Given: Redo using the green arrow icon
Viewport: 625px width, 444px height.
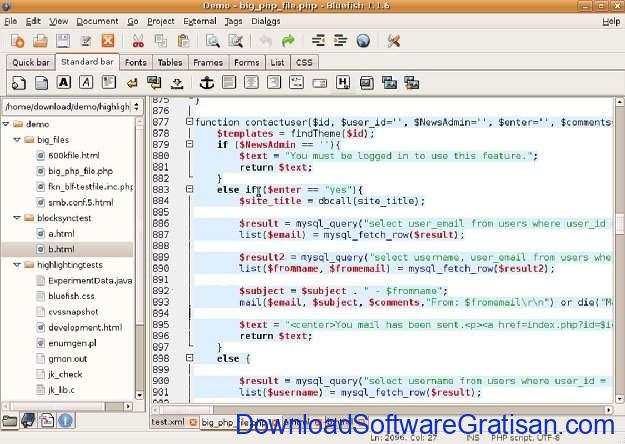Looking at the screenshot, I should tap(288, 41).
